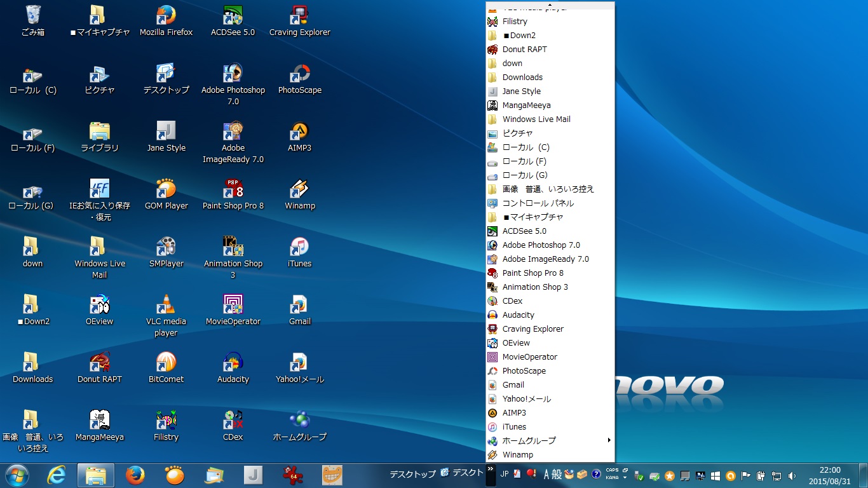
Task: Expand the ホームグループ submenu arrow
Action: (609, 440)
